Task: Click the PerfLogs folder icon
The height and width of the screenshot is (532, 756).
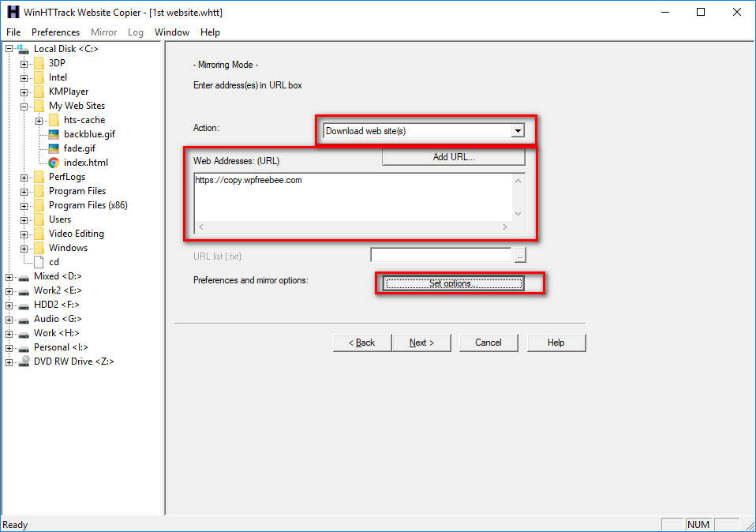Action: (x=39, y=177)
